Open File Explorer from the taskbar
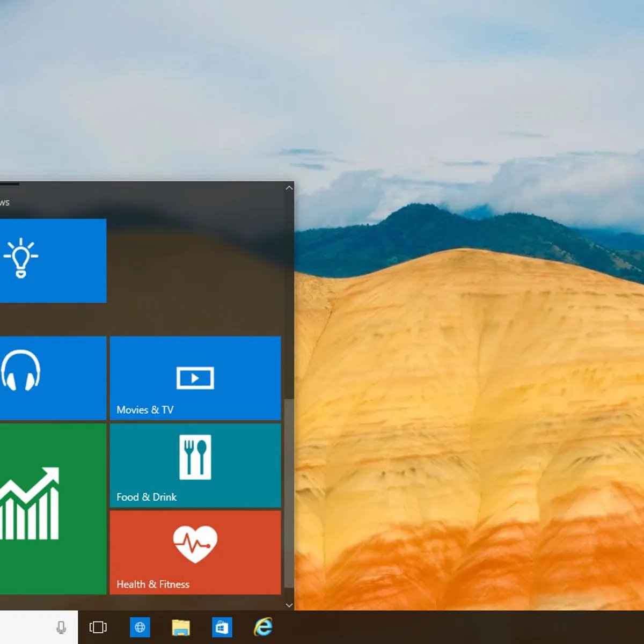 [181, 627]
